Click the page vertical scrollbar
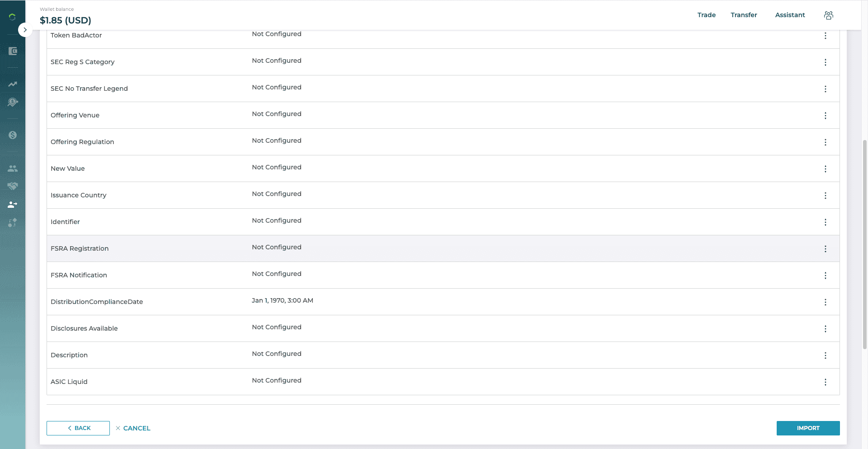 pos(865,244)
